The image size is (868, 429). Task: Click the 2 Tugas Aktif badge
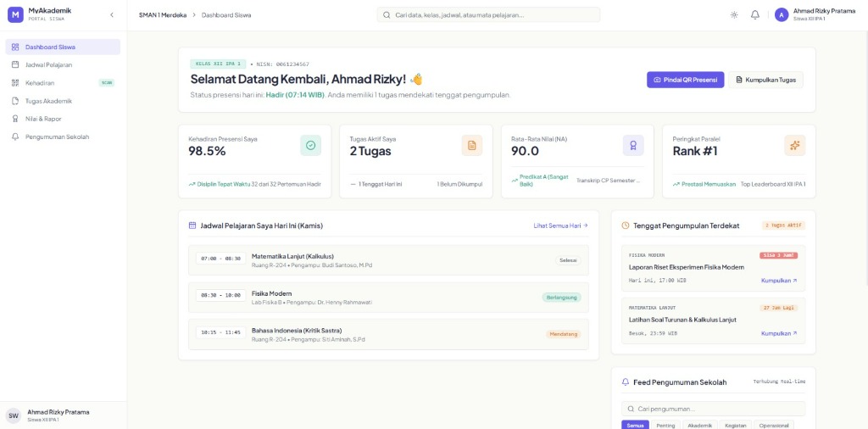click(x=783, y=226)
